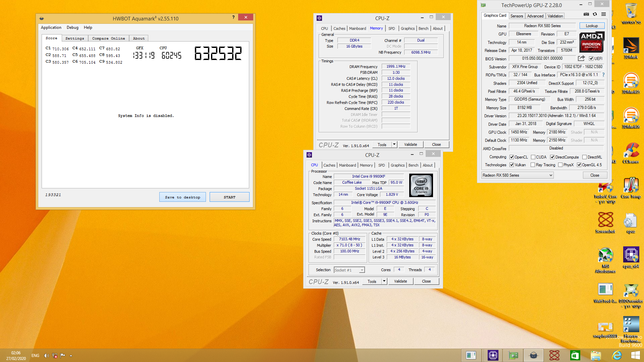Open 3DMark desktop icon
644x362 pixels.
(631, 48)
